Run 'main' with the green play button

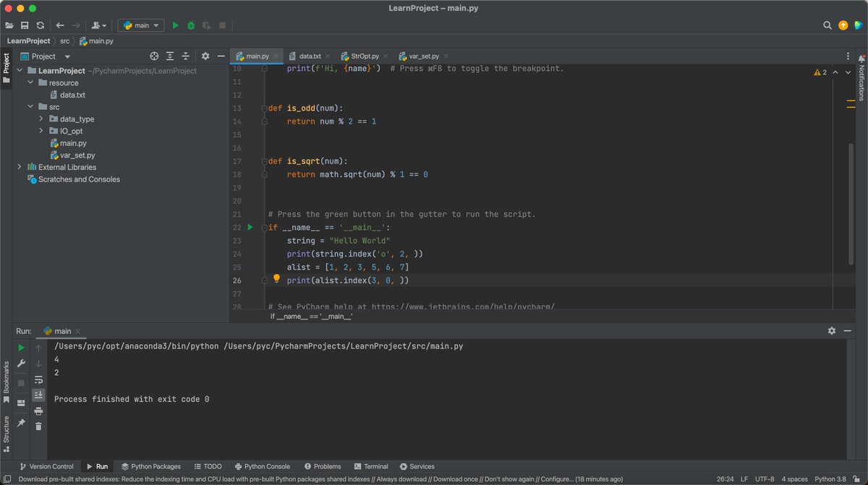tap(175, 25)
